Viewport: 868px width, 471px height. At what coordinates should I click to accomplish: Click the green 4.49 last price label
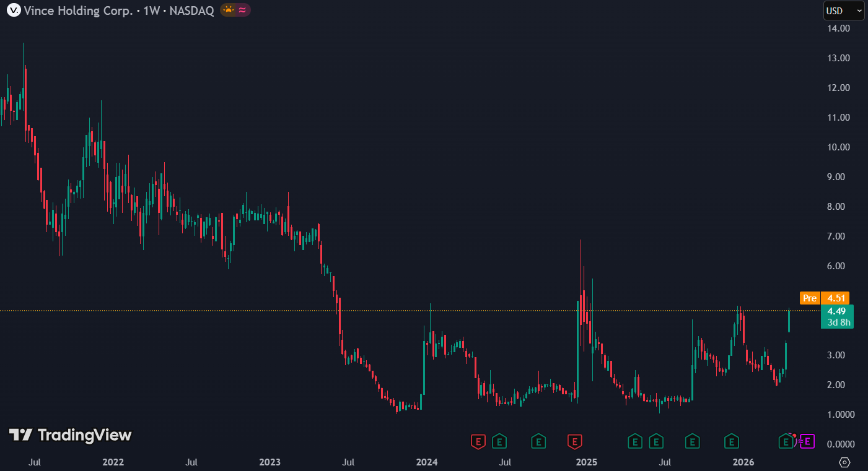point(837,311)
